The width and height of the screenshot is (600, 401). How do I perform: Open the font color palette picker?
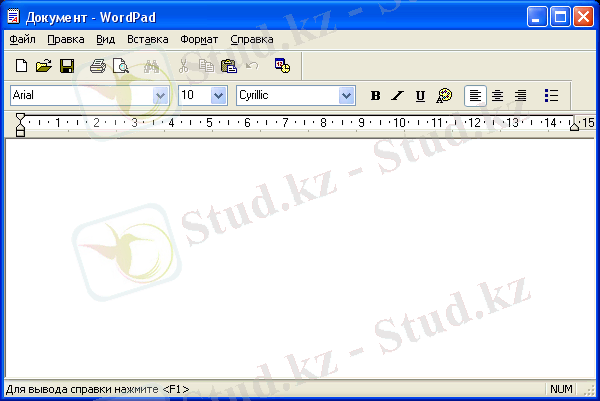tap(445, 96)
